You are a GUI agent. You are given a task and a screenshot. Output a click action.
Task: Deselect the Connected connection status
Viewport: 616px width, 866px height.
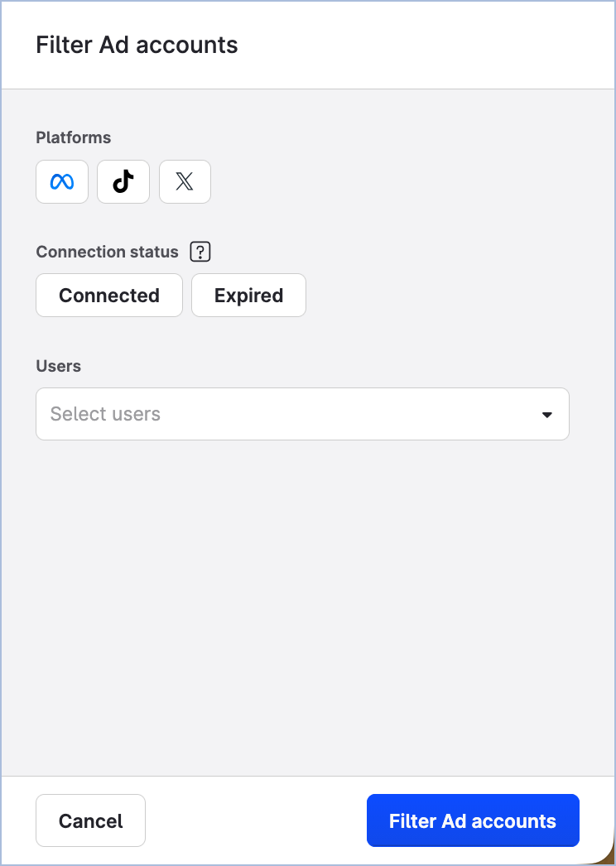tap(108, 295)
